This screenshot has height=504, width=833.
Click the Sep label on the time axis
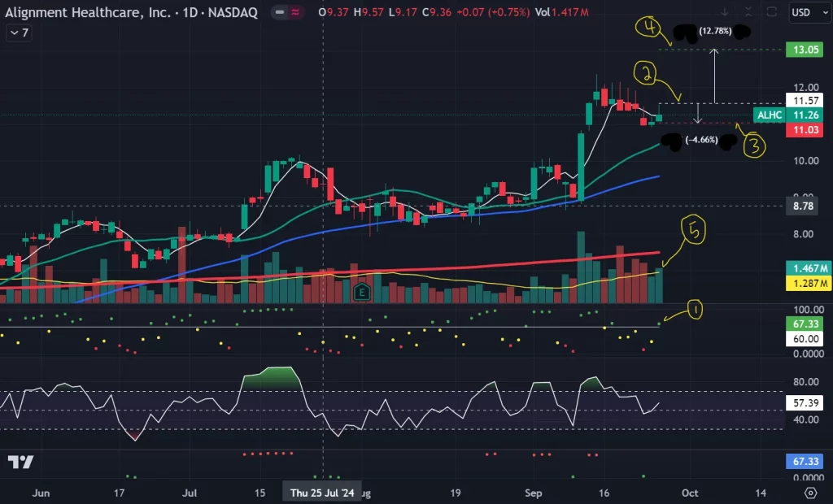pyautogui.click(x=534, y=493)
